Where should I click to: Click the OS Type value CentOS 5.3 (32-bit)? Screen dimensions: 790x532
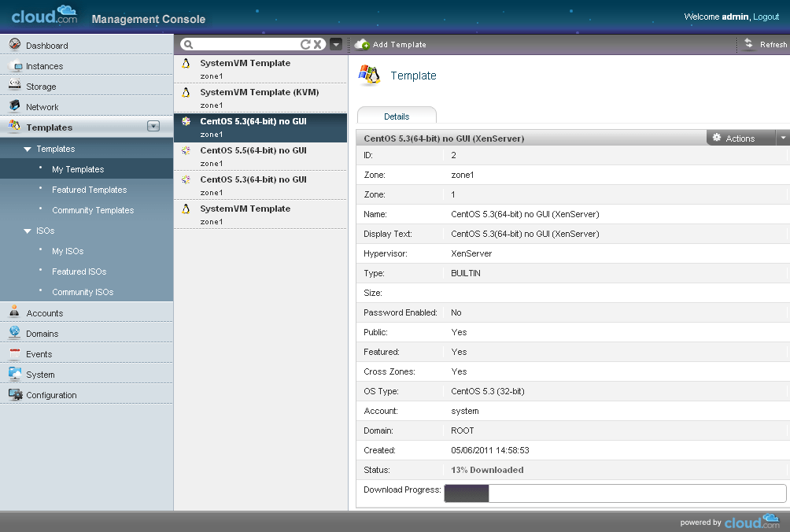(x=488, y=391)
